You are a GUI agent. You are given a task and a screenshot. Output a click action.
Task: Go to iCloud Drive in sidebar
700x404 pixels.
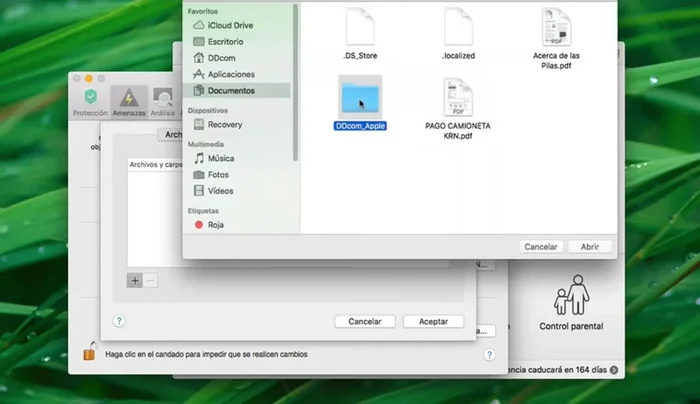coord(230,25)
